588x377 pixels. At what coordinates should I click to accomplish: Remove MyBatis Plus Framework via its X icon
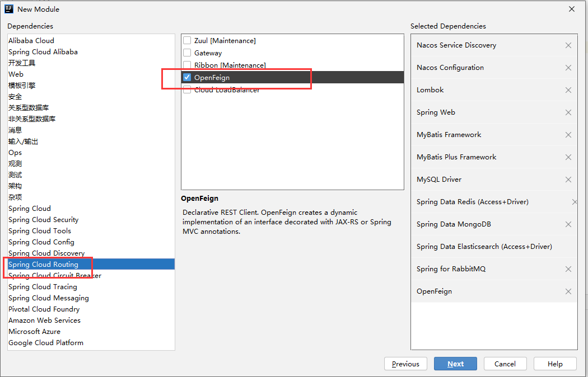point(568,157)
